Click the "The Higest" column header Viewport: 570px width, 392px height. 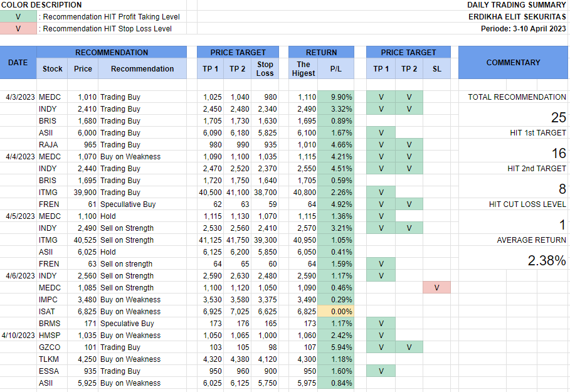303,69
